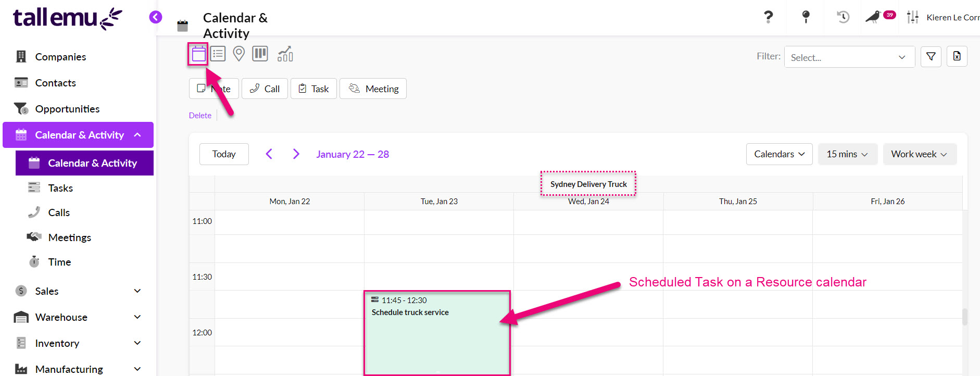
Task: Open Opportunities in the sidebar
Action: (x=67, y=109)
